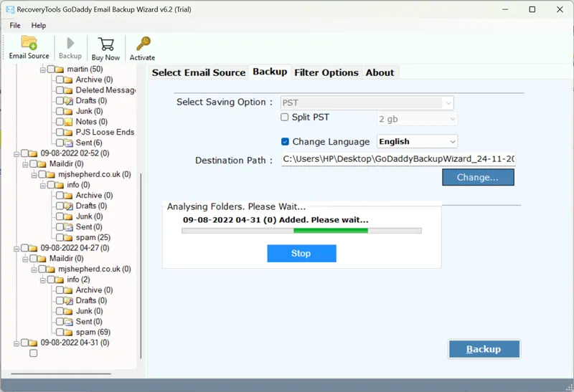Click the Deleted Messages folder icon
Screen dimensions: 574x392
(69, 90)
